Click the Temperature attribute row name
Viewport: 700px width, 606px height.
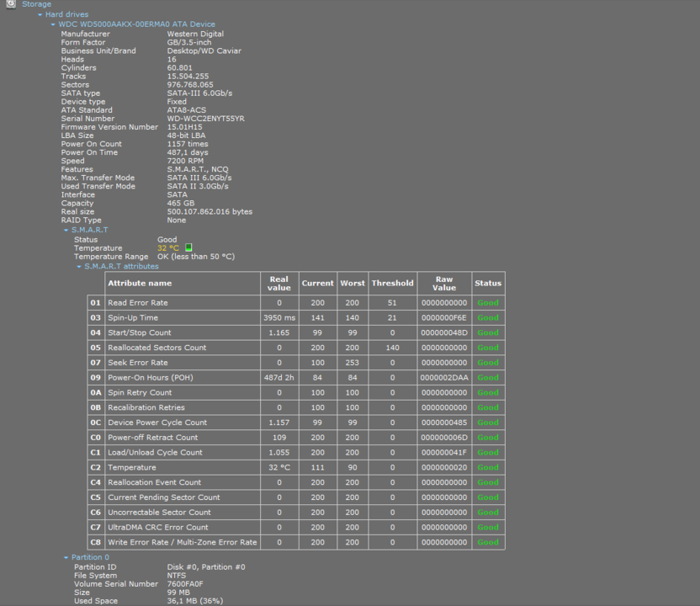[x=132, y=468]
